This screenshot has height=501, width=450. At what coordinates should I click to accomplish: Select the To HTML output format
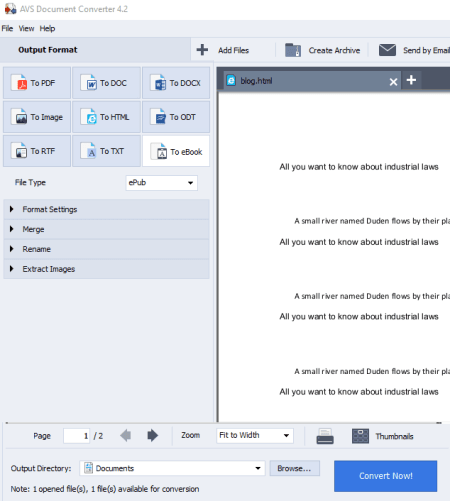click(106, 117)
